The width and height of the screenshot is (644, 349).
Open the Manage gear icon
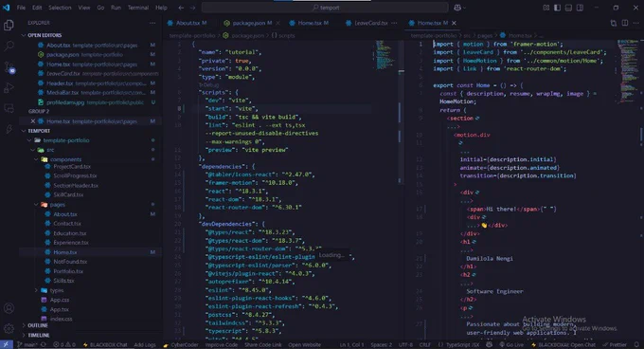tap(9, 328)
